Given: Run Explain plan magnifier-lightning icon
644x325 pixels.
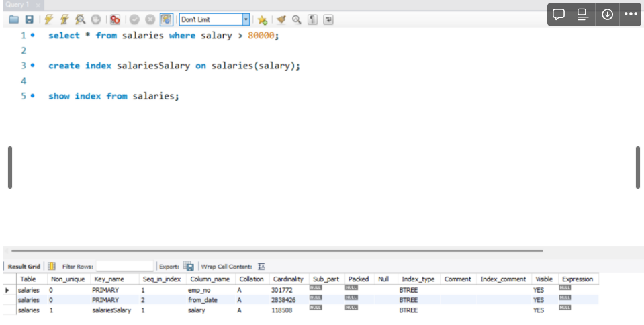Looking at the screenshot, I should pos(80,19).
